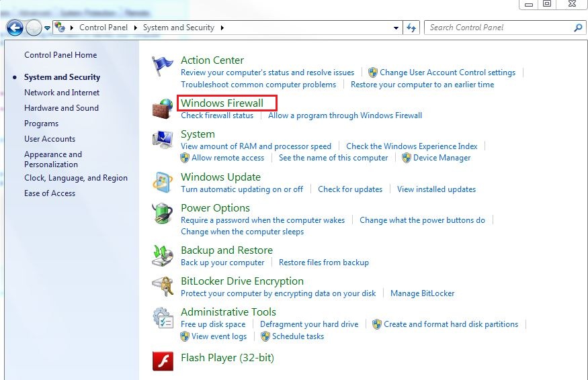Click Review your computer's status link
The height and width of the screenshot is (380, 588).
[x=267, y=73]
